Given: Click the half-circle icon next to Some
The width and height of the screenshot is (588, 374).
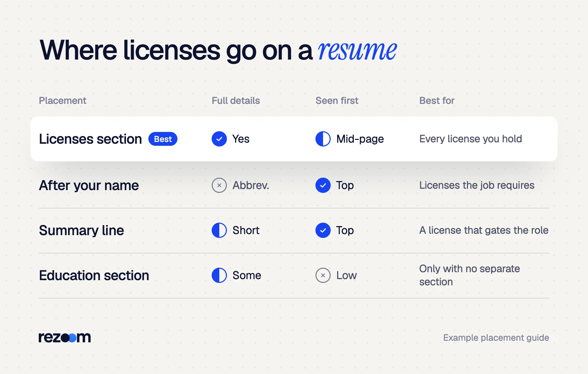Looking at the screenshot, I should click(219, 275).
